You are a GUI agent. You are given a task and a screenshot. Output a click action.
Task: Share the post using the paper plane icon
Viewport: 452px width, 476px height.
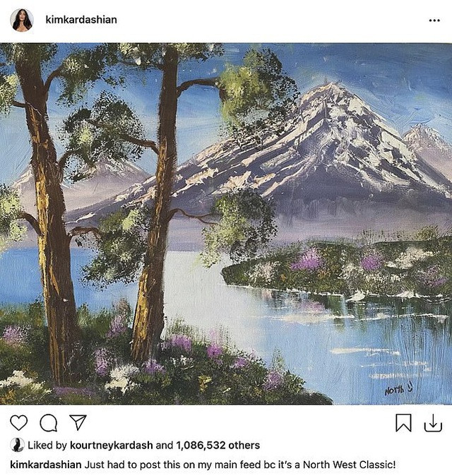pos(78,422)
